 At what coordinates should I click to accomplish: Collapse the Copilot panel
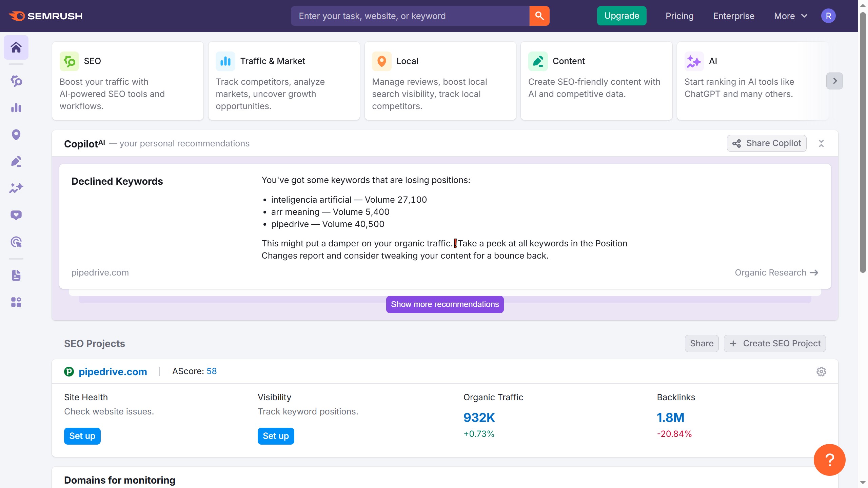pos(821,143)
